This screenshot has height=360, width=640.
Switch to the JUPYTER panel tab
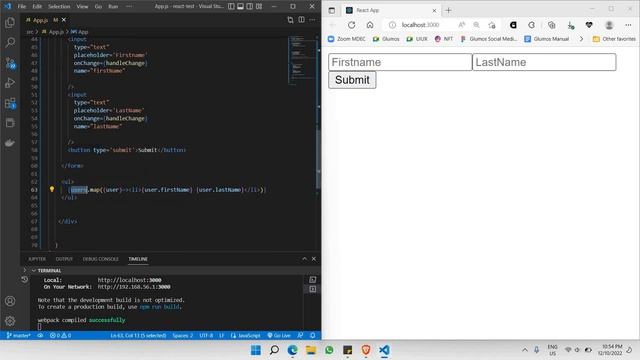tap(37, 259)
